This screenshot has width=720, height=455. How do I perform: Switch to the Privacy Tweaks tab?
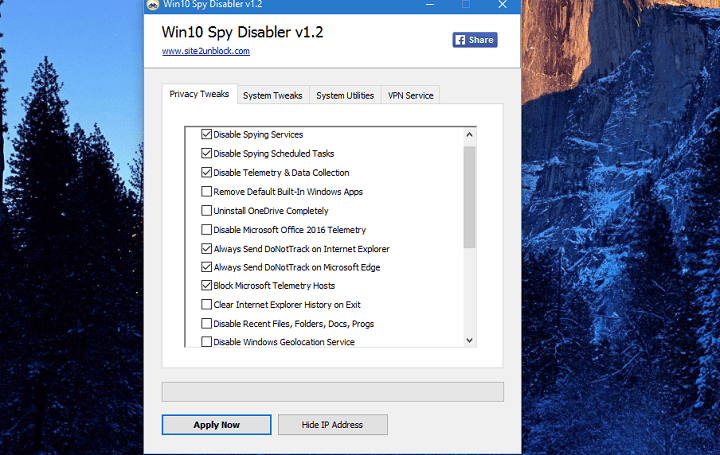[199, 94]
